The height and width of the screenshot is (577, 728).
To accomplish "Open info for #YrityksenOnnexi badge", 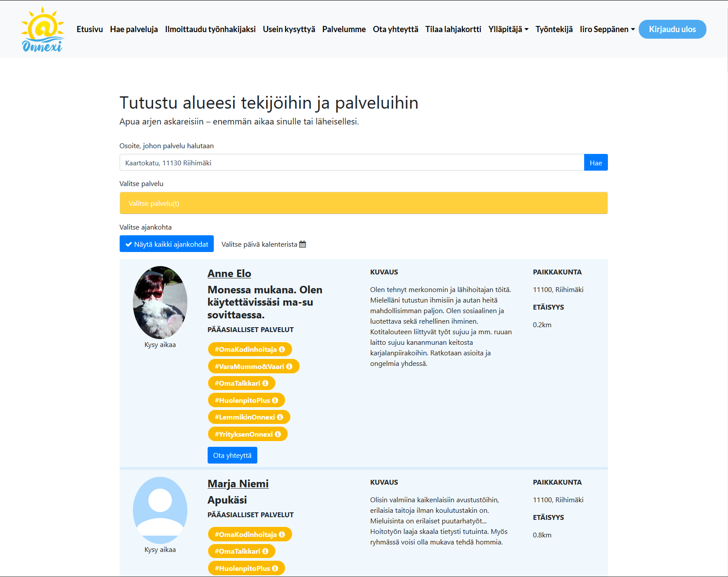I will coord(278,434).
